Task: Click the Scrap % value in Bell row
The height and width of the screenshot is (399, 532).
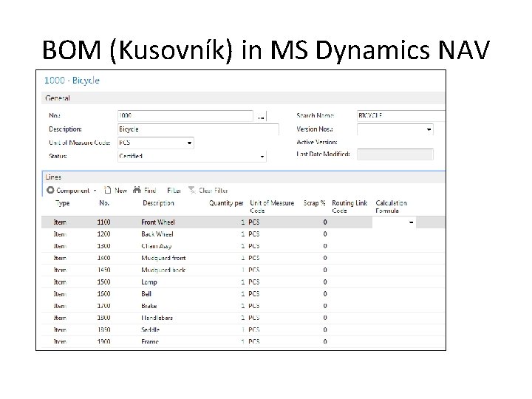Action: pos(324,294)
